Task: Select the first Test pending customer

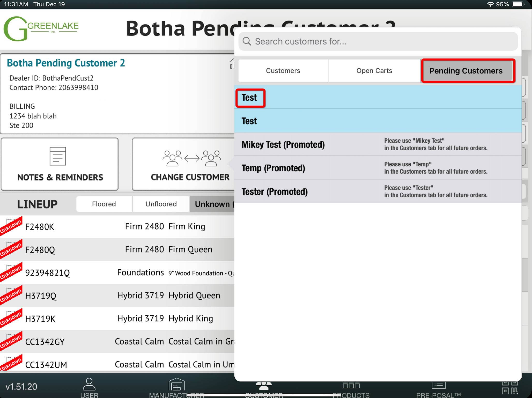Action: [250, 98]
